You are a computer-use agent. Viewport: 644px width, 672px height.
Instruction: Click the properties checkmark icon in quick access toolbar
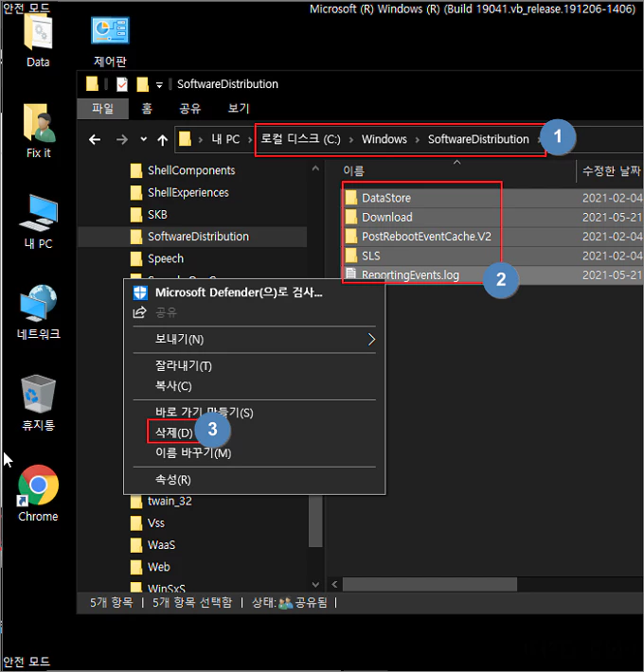pos(122,84)
